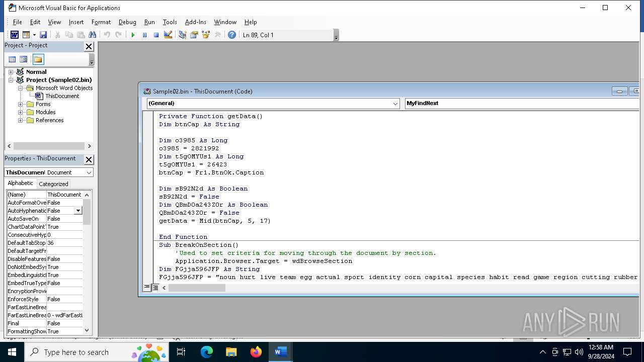Open the Insert menu
Image resolution: width=644 pixels, height=362 pixels.
76,22
